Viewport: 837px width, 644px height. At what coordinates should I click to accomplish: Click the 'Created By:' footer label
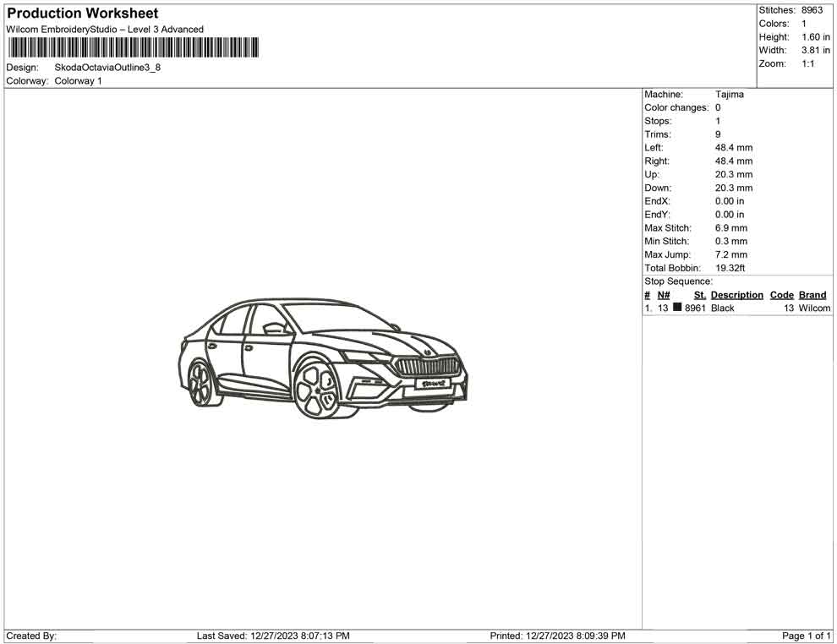(31, 636)
